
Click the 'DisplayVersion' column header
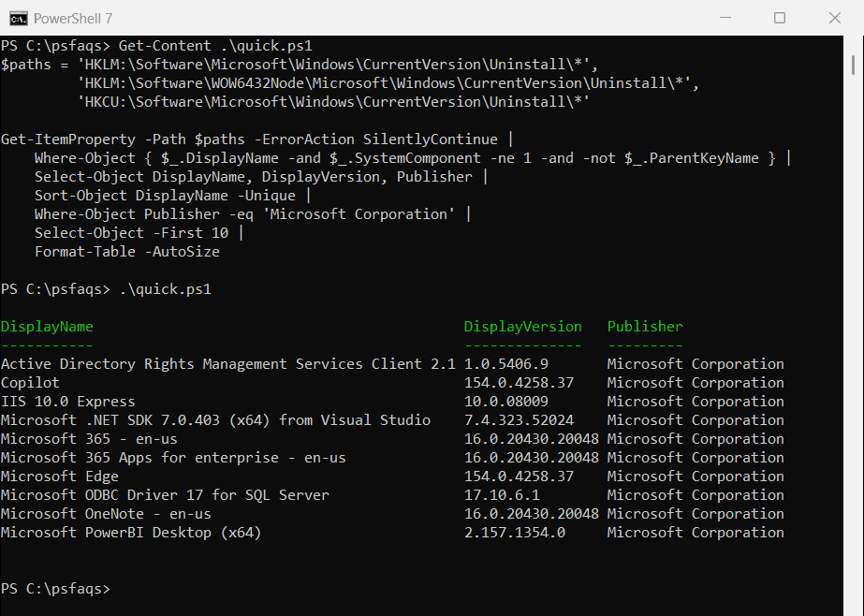coord(522,326)
